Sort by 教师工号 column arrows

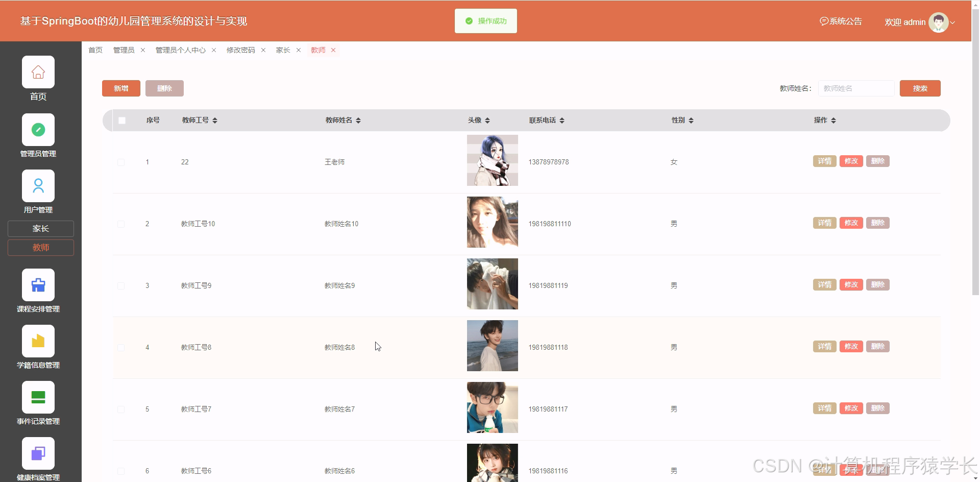pyautogui.click(x=215, y=120)
